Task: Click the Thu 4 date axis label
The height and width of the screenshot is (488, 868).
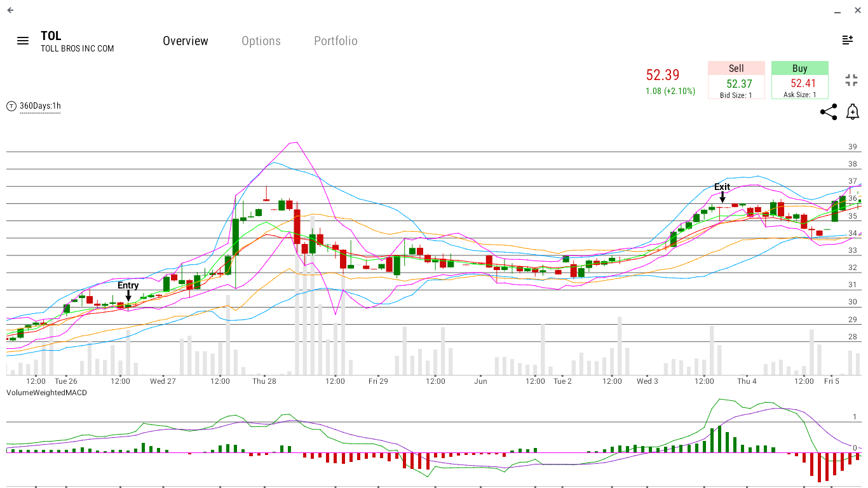Action: (747, 381)
